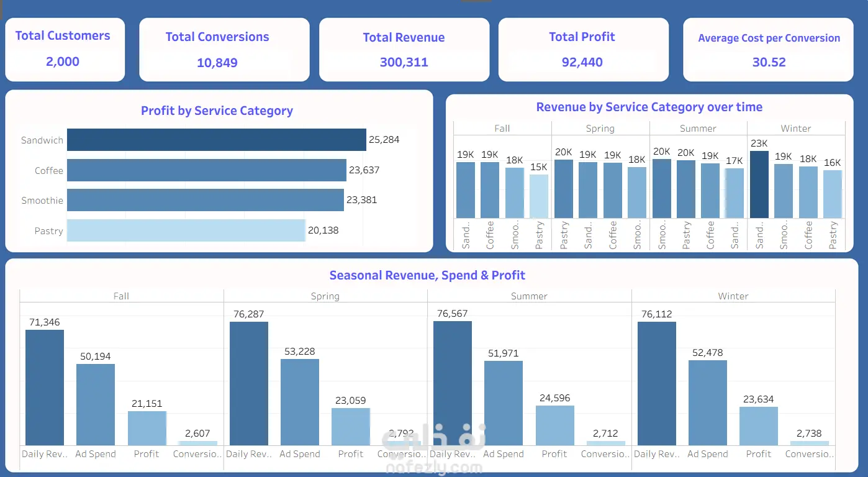Viewport: 868px width, 477px height.
Task: Select the Winter Pastry 16K revenue bar
Action: coord(833,194)
